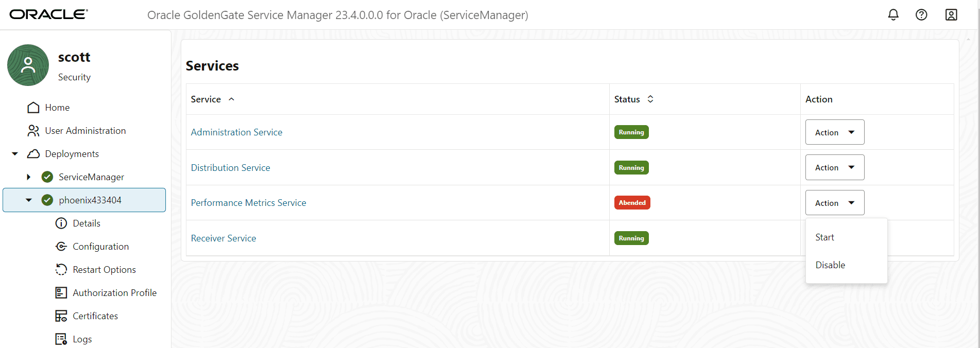Screen dimensions: 980x348
Task: Click the Abended status badge
Action: [632, 203]
